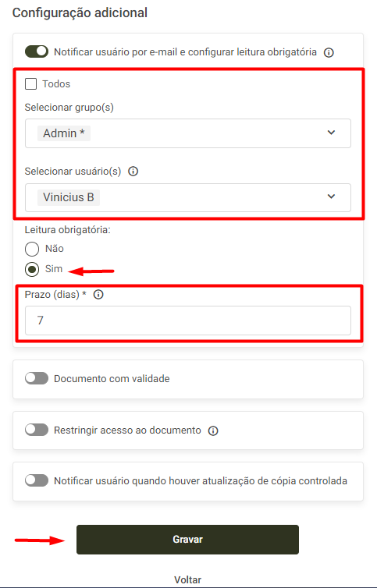Click the Admin * group tag
This screenshot has height=588, width=377.
(64, 133)
